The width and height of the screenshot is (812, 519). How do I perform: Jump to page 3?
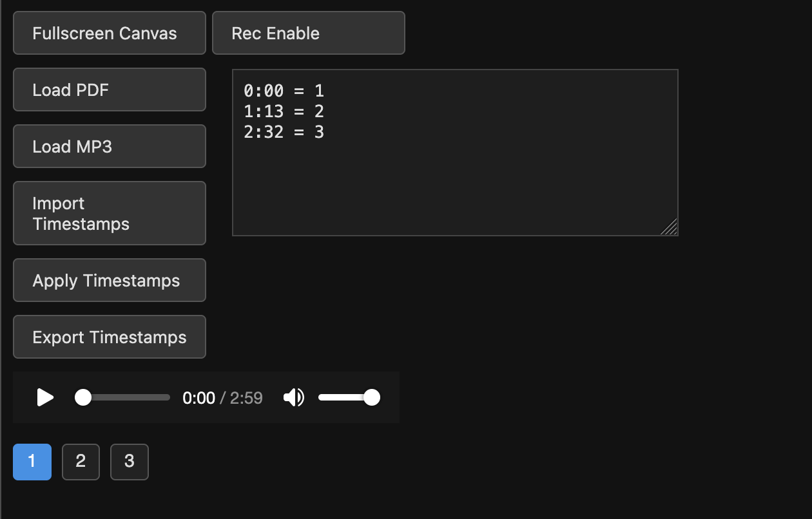130,462
